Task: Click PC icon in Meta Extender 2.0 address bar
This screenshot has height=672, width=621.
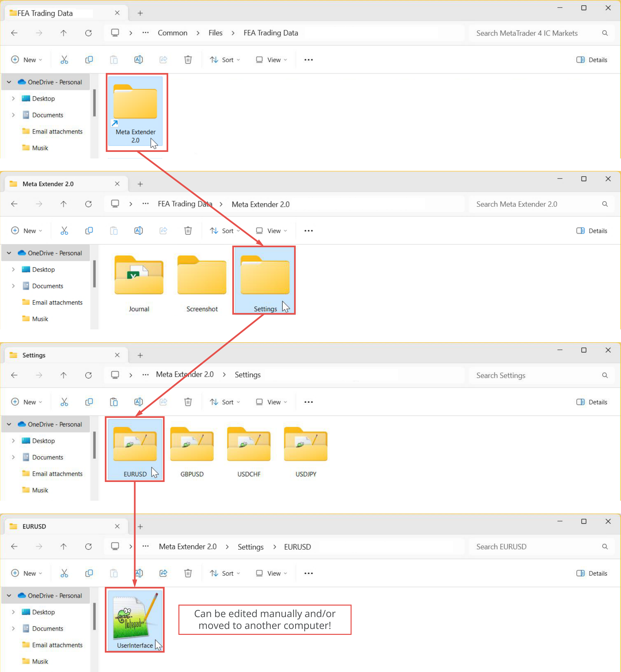Action: (x=115, y=204)
